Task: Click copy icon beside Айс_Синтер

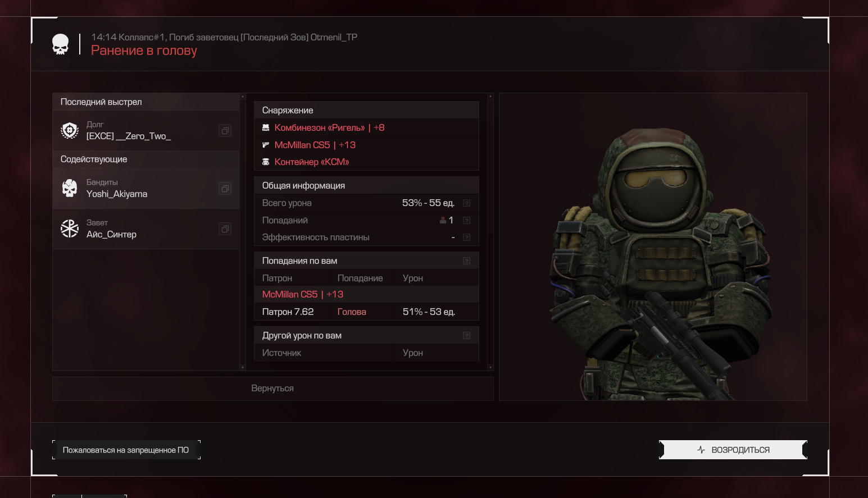Action: 225,229
